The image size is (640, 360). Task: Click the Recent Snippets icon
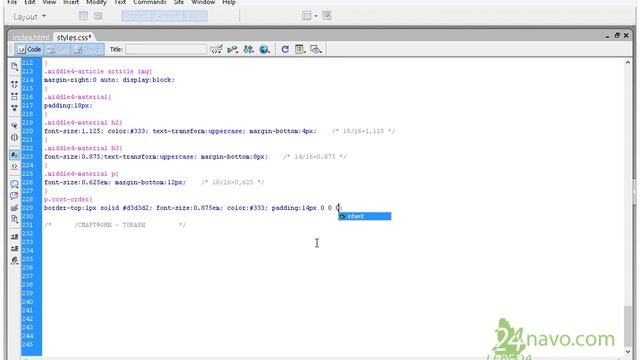tap(14, 219)
